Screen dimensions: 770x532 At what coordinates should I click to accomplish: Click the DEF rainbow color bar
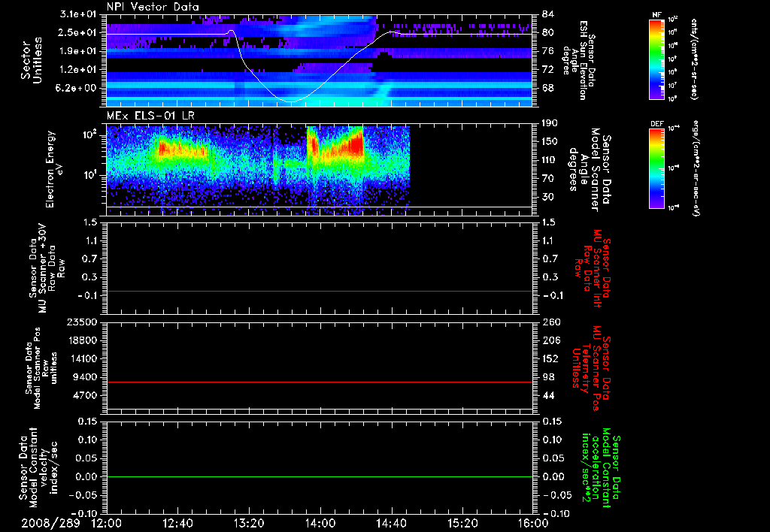click(x=657, y=168)
